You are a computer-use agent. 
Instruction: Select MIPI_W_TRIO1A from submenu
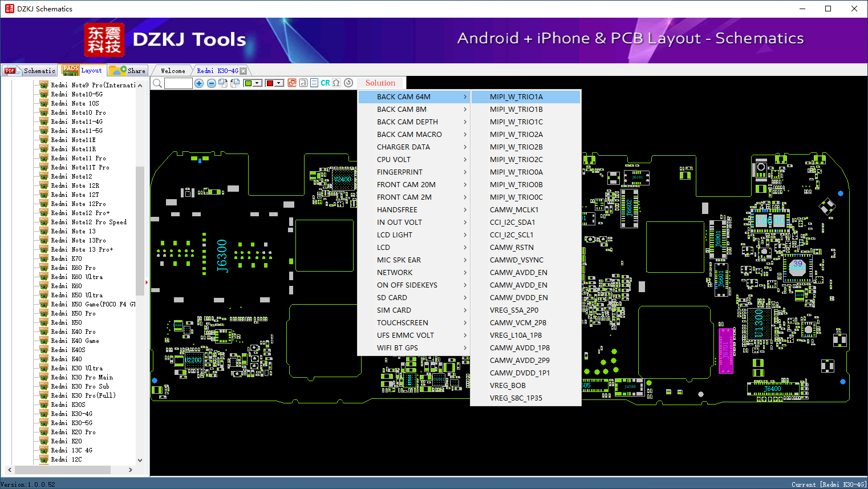(x=526, y=97)
